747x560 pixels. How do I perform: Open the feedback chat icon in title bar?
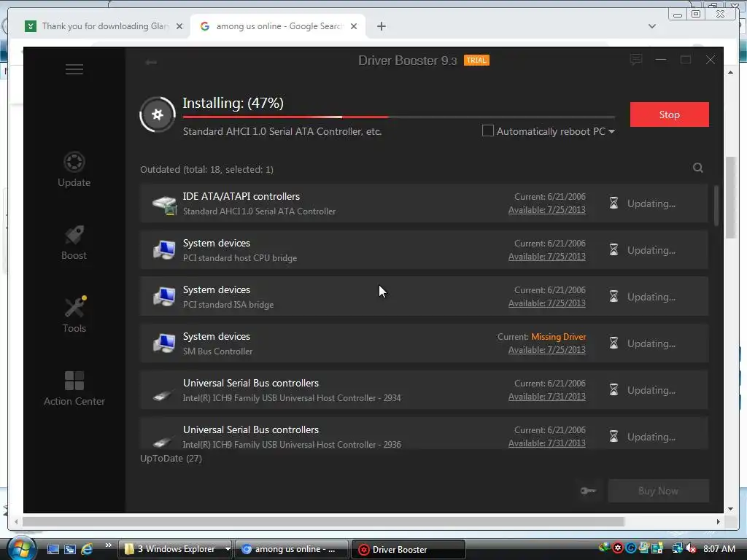tap(635, 60)
